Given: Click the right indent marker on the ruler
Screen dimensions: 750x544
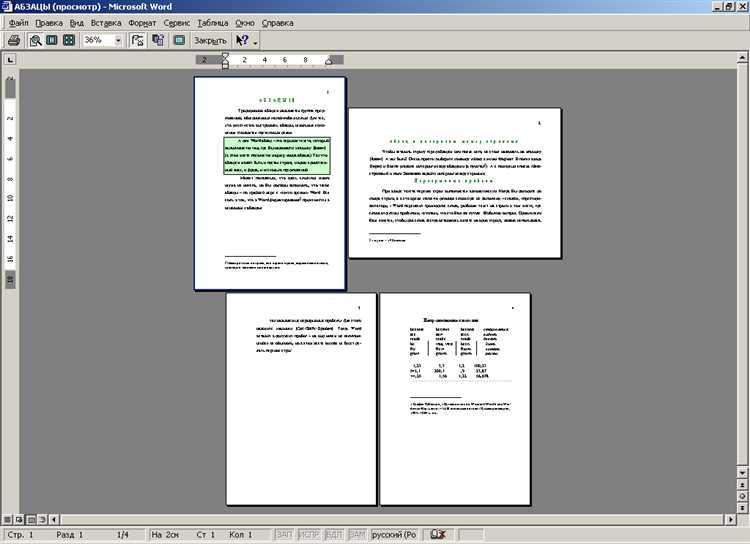Looking at the screenshot, I should coord(329,61).
